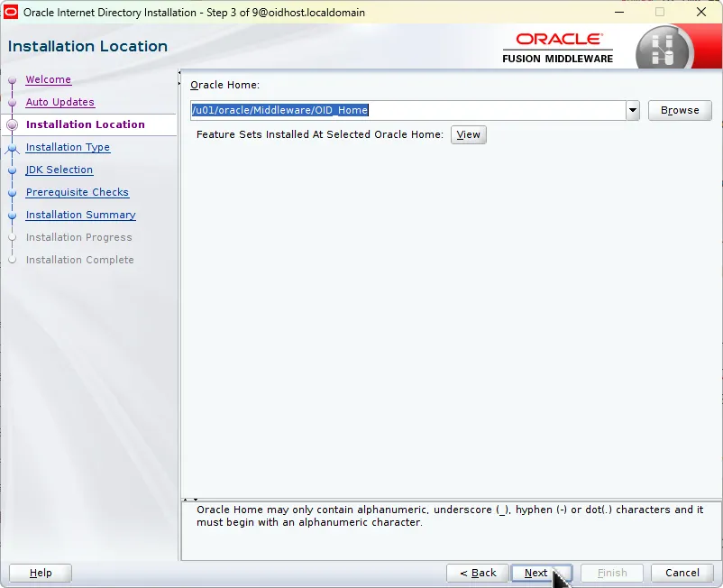Click the Installation Location page heading
Screen dimensions: 723x588
pos(87,46)
